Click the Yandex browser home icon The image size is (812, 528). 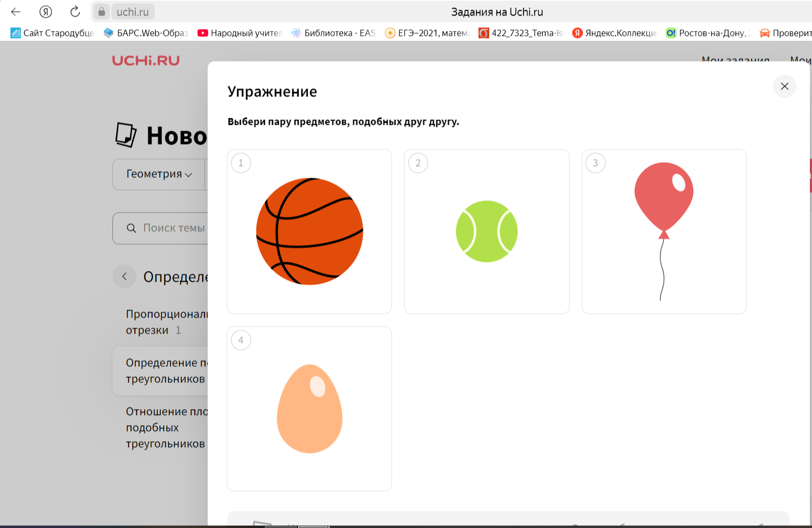pos(46,12)
